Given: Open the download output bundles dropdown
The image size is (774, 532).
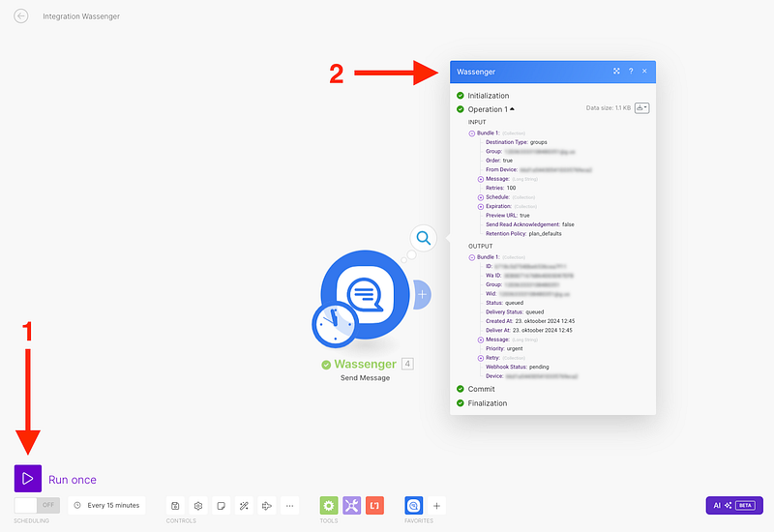Looking at the screenshot, I should coord(642,108).
